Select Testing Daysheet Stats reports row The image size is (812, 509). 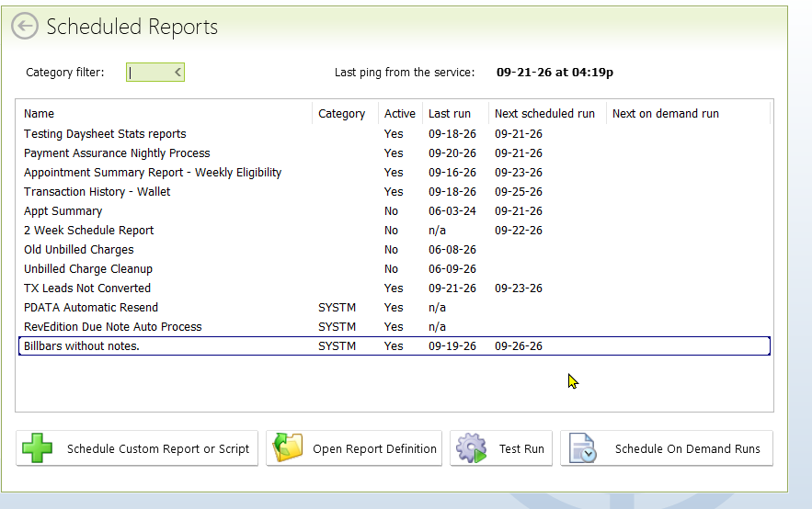pyautogui.click(x=395, y=133)
